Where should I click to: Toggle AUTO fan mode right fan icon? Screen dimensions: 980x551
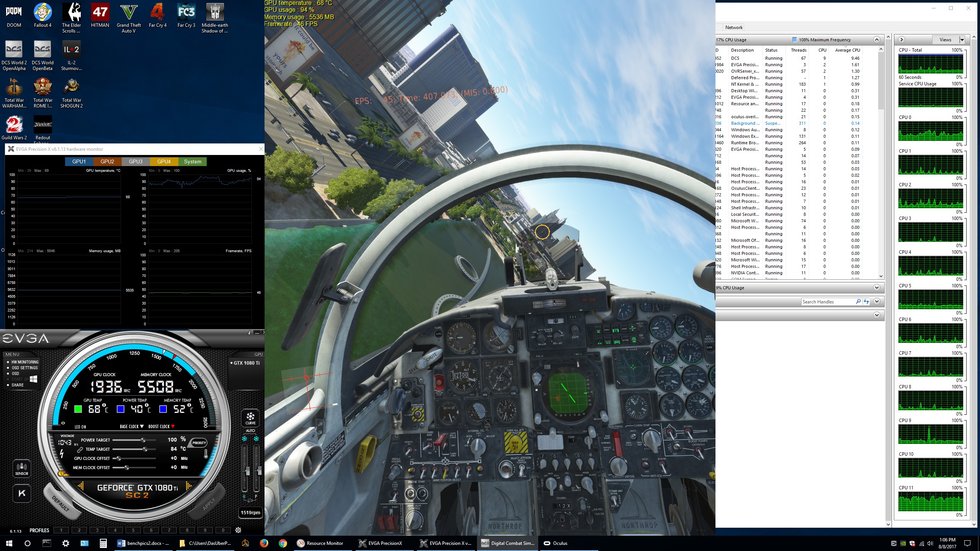(256, 439)
